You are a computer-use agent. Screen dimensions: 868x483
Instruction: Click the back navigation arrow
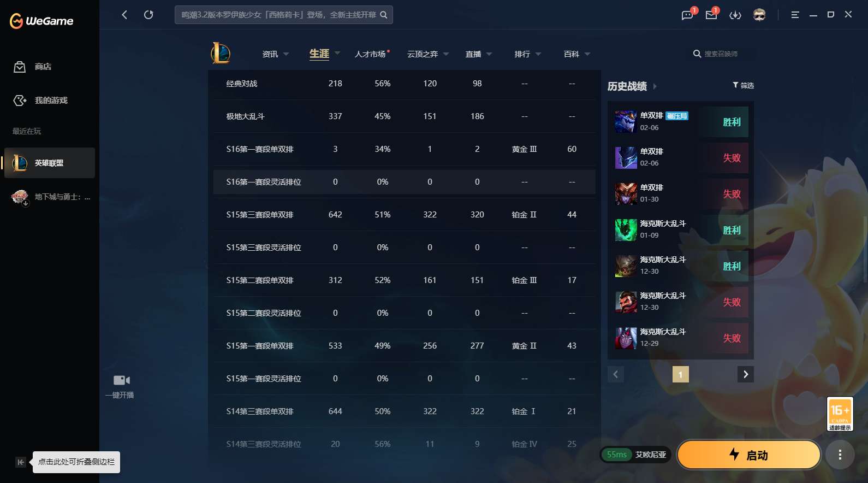click(124, 15)
